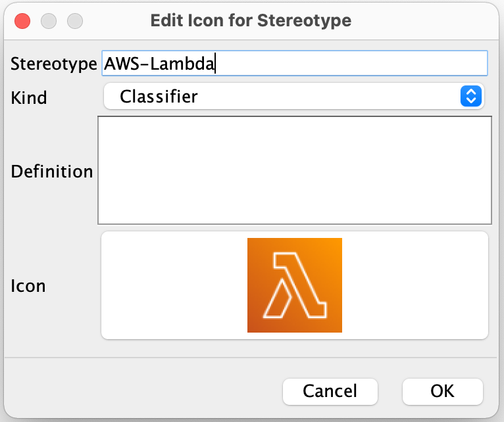Viewport: 504px width, 422px height.
Task: Click the Definition field label
Action: click(x=52, y=172)
